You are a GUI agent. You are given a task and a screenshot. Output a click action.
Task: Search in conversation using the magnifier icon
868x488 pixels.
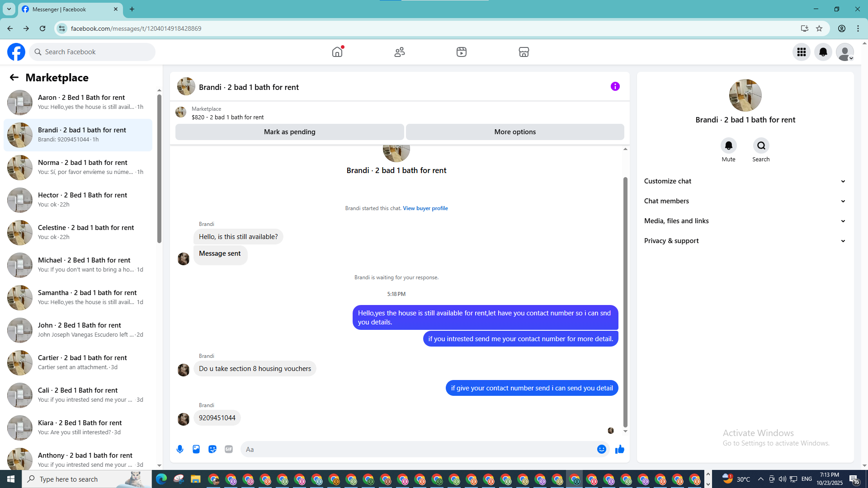click(761, 145)
